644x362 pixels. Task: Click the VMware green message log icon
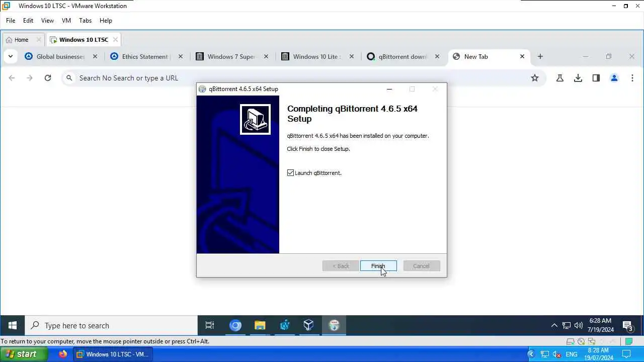coord(628,341)
